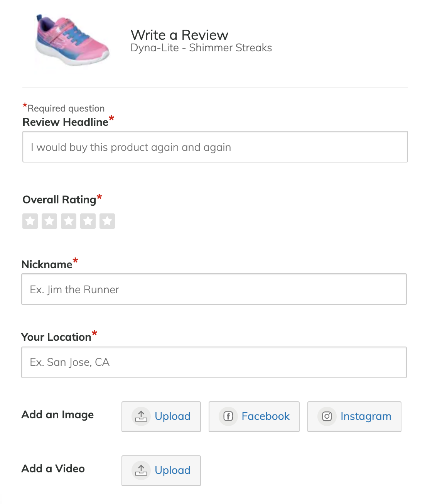The image size is (430, 504).
Task: Select the first star in Overall Rating
Action: (x=30, y=221)
